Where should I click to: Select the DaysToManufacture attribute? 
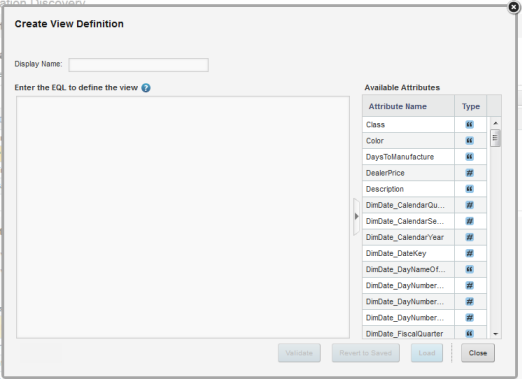[408, 157]
